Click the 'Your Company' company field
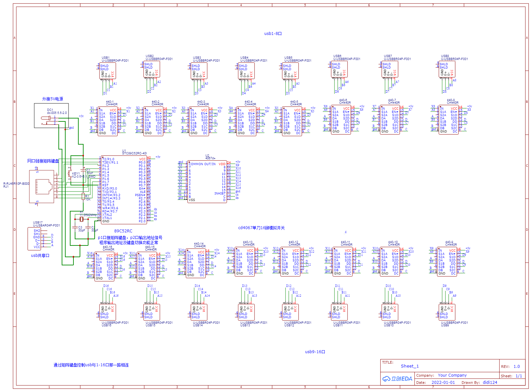Screen dimensions: 532x392 click(x=452, y=375)
